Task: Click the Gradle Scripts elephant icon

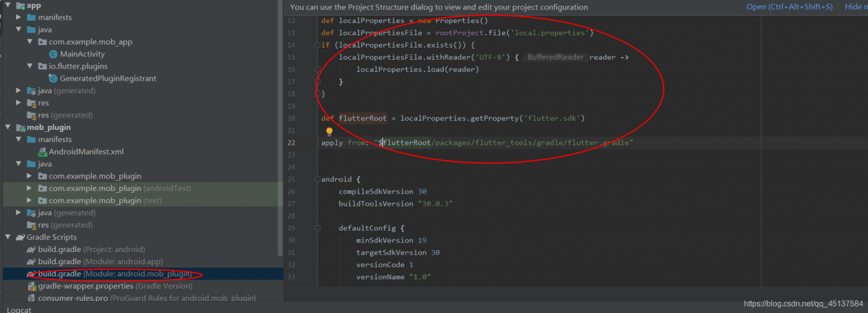Action: [x=20, y=238]
